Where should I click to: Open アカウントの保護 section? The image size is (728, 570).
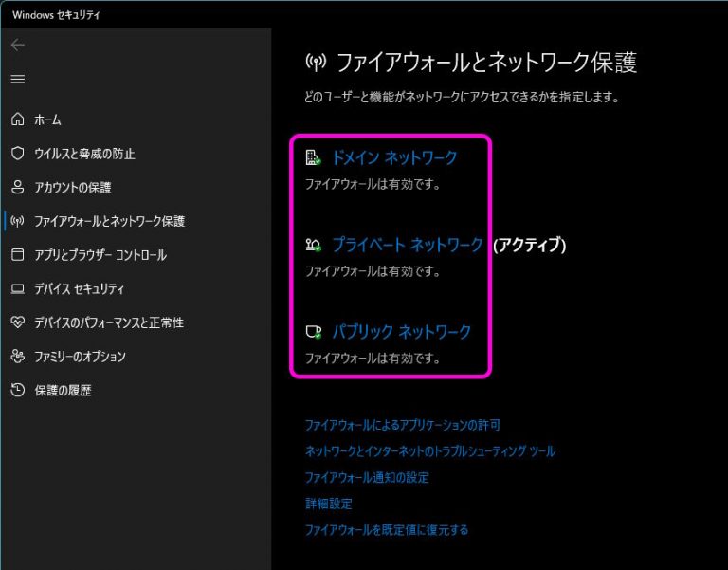pos(73,188)
